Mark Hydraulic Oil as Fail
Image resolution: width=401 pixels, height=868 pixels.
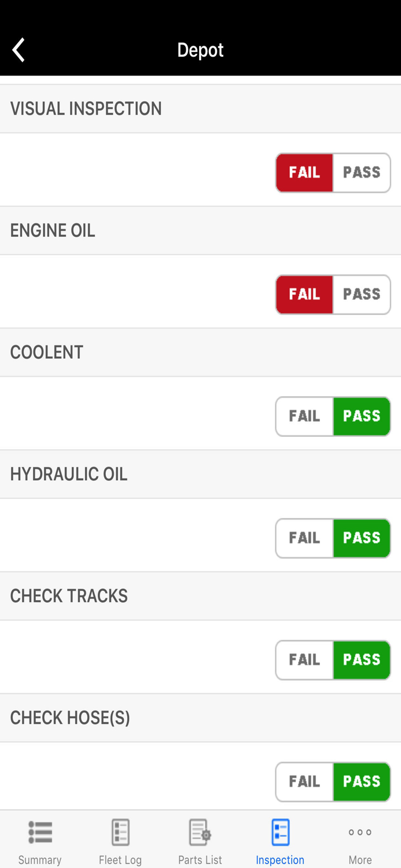304,538
